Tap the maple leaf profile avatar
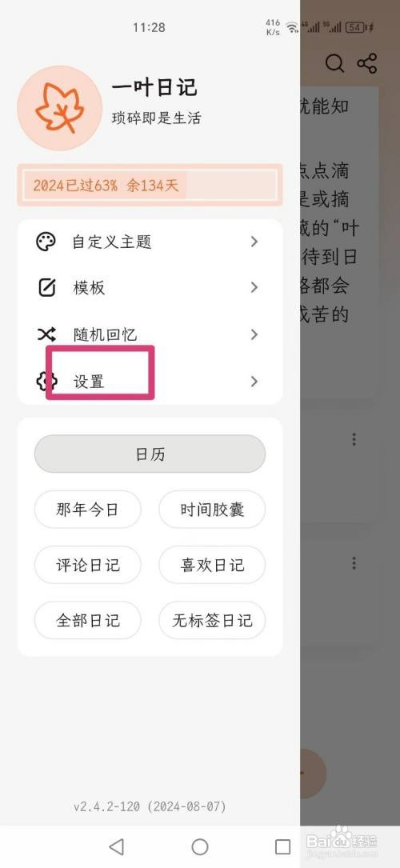 tap(60, 108)
